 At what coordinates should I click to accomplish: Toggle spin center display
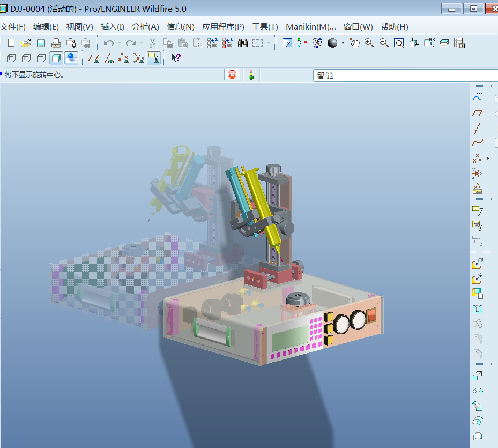pos(316,42)
